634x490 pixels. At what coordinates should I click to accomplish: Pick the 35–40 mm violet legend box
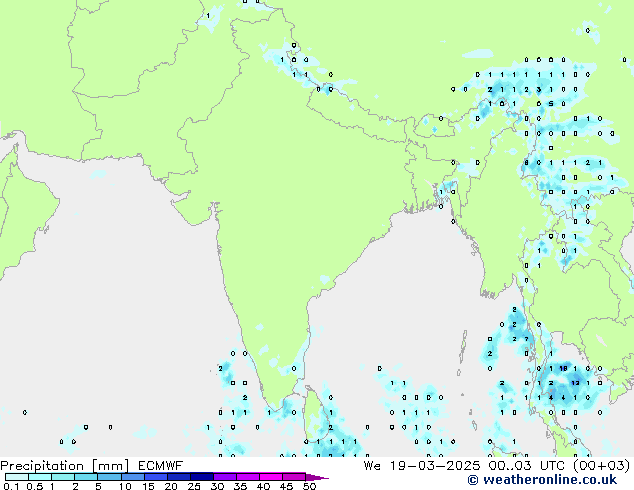(247, 477)
